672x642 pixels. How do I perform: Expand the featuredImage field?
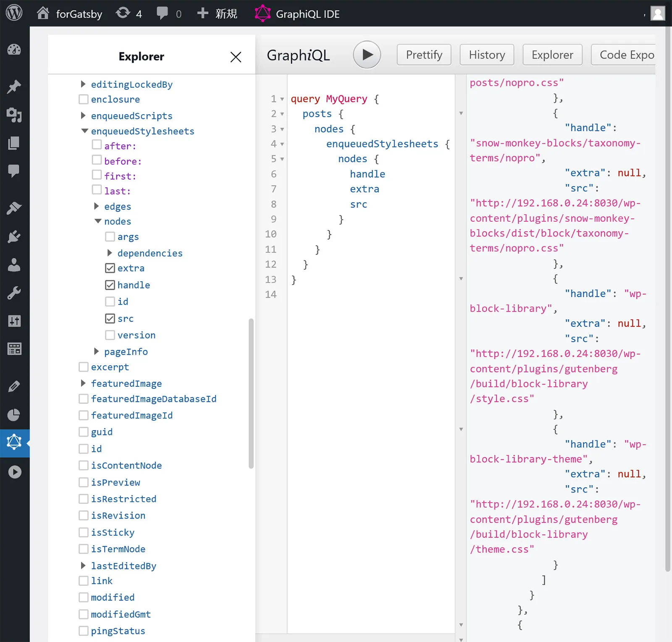pos(83,383)
